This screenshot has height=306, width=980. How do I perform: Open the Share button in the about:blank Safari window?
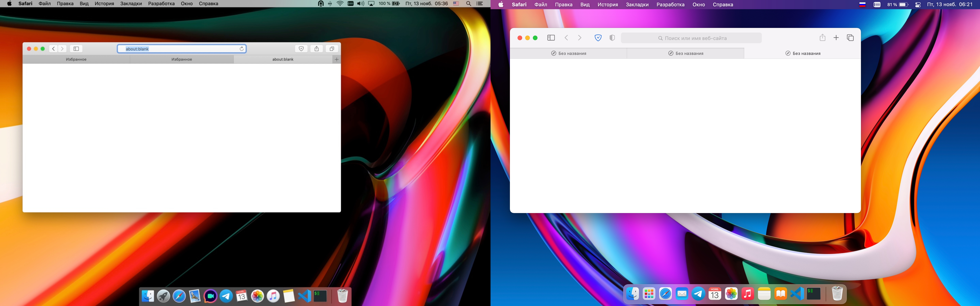tap(317, 49)
